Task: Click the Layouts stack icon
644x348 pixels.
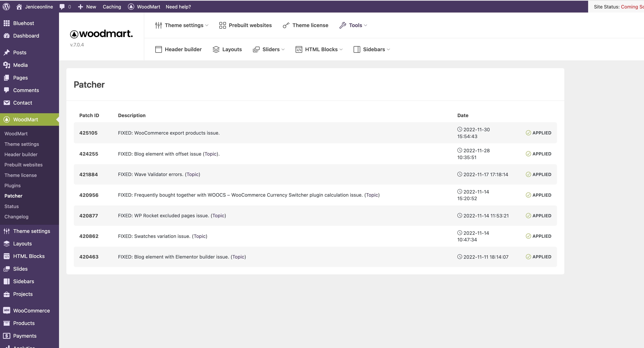Action: tap(216, 49)
